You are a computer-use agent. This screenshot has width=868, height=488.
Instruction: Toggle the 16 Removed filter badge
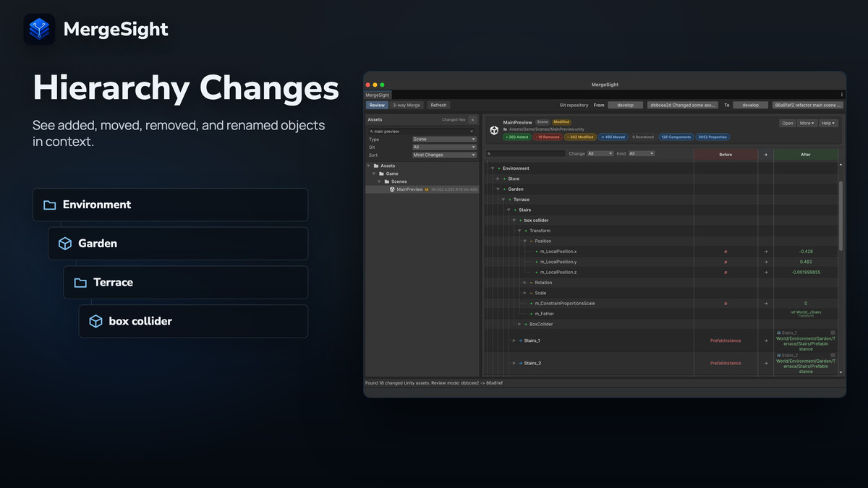click(x=548, y=137)
